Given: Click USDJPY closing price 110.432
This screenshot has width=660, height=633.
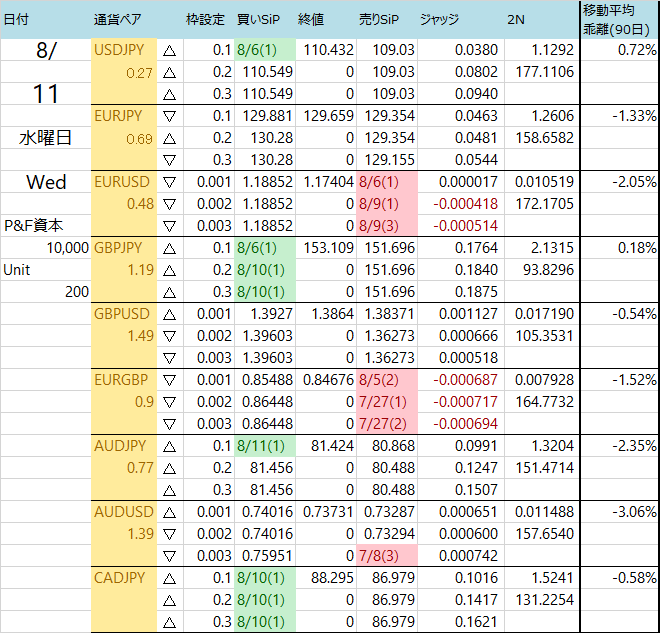Looking at the screenshot, I should 328,50.
